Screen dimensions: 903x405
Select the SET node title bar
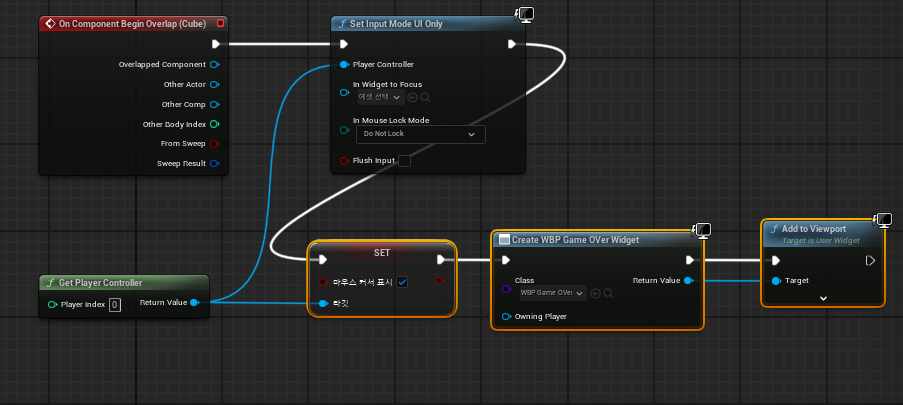click(x=382, y=252)
